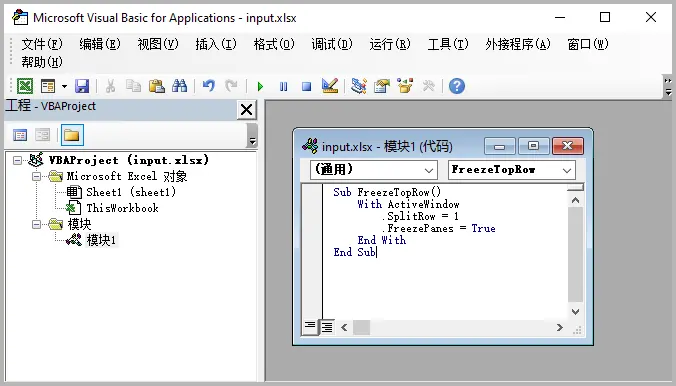Open the 运行(R) menu
Screen dimensions: 676x386
390,44
